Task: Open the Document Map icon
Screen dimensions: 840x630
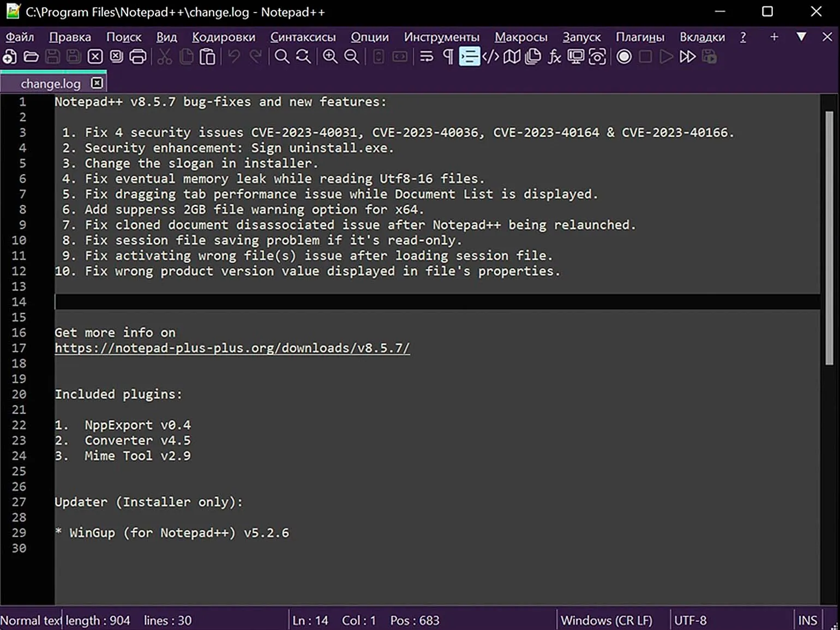Action: tap(512, 57)
